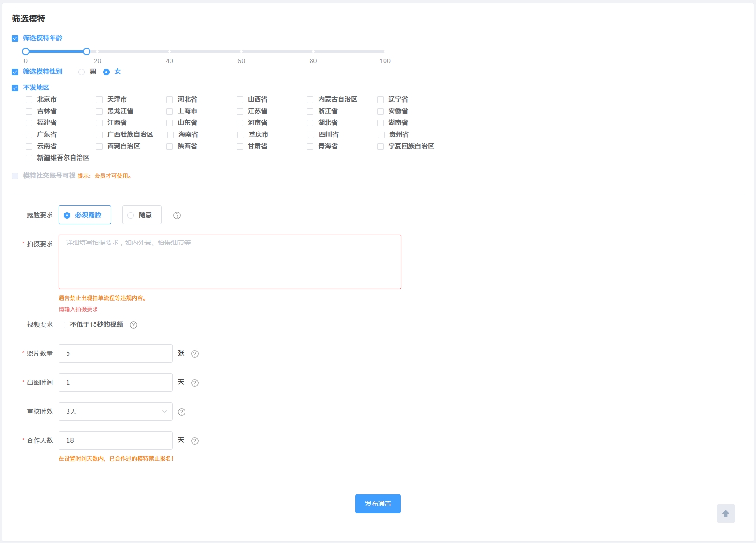Select the 必须露脸 option button
The height and width of the screenshot is (543, 756).
[x=85, y=215]
